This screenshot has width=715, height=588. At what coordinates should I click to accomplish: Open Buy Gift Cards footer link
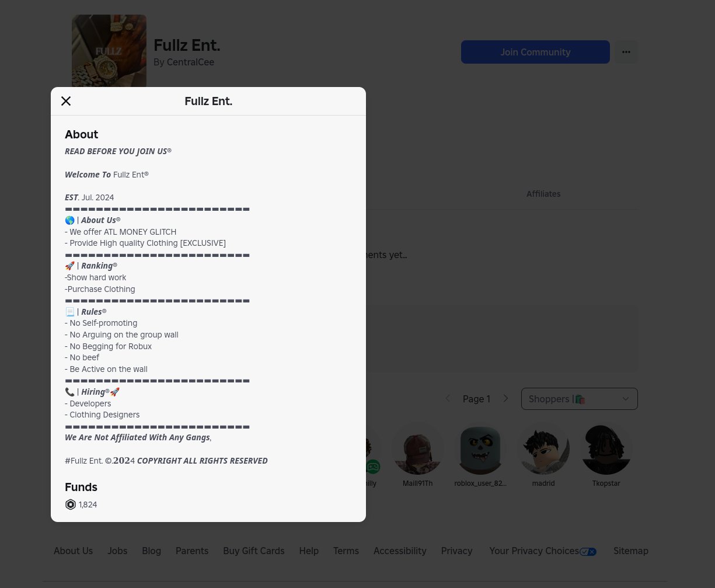point(254,551)
